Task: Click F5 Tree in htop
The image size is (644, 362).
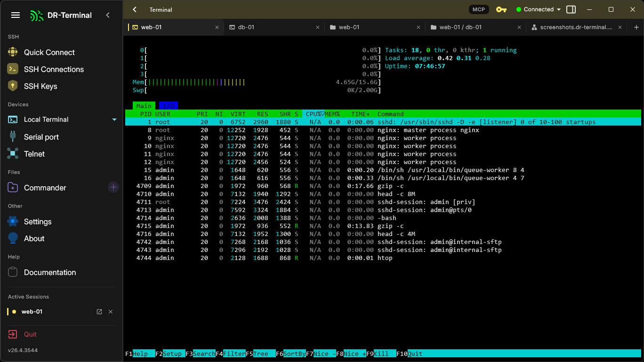Action: (261, 354)
